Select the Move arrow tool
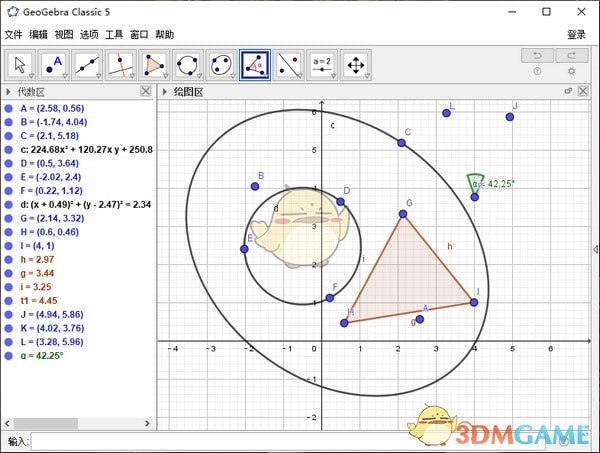The image size is (600, 453). tap(20, 65)
